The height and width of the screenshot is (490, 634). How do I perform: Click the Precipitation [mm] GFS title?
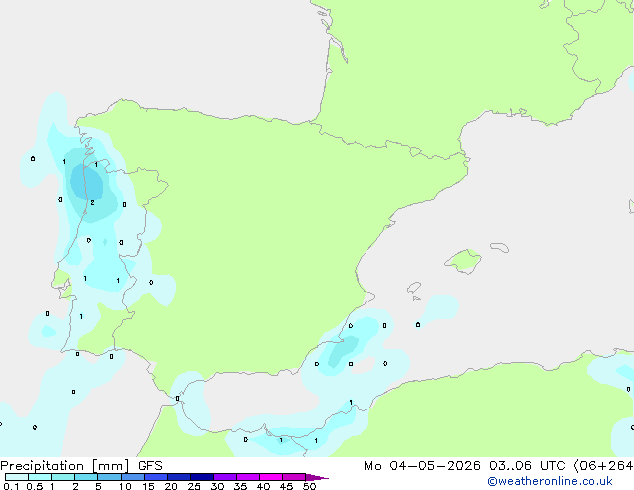[81, 466]
